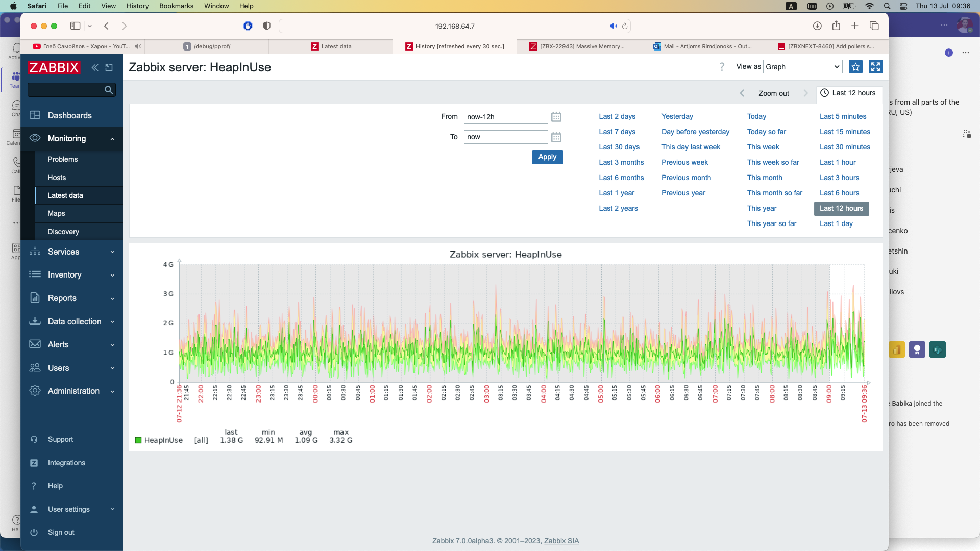Select the Last 1 day range
Image resolution: width=980 pixels, height=551 pixels.
836,223
